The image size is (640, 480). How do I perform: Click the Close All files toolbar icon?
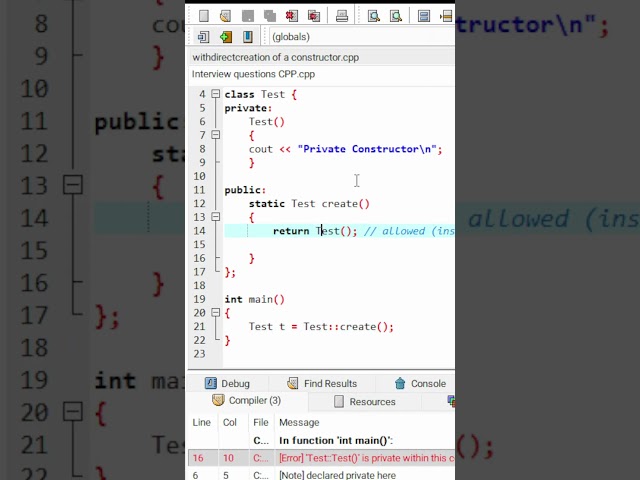point(314,16)
